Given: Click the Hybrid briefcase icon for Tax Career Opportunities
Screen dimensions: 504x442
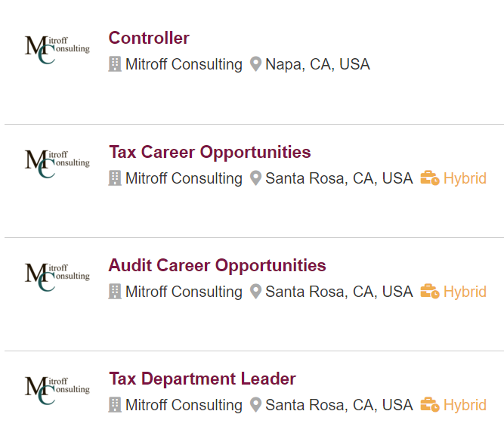Looking at the screenshot, I should [429, 178].
